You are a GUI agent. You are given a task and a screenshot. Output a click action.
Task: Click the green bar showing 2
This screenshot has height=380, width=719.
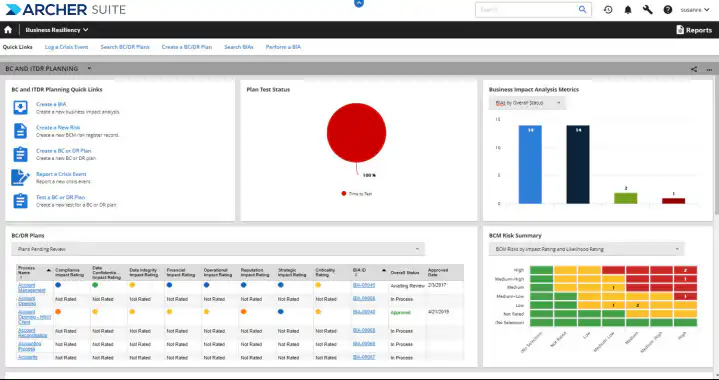625,198
